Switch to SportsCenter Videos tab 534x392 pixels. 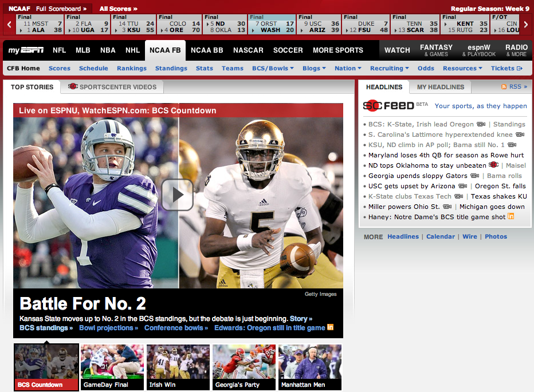[x=112, y=87]
